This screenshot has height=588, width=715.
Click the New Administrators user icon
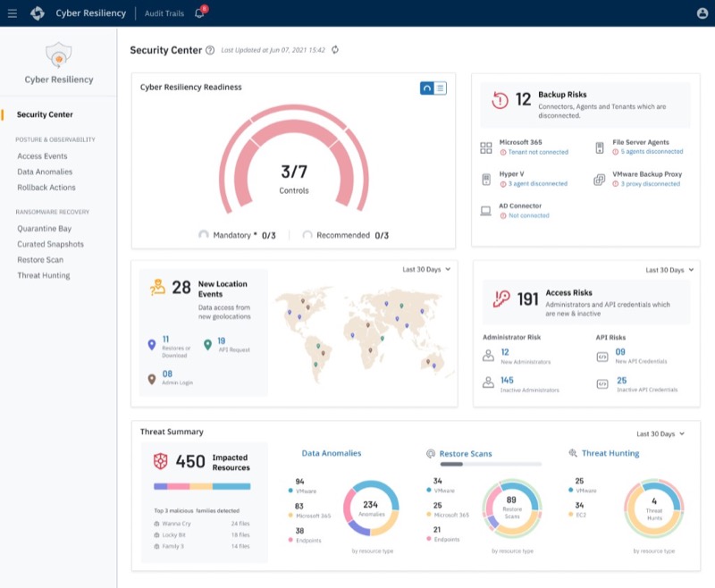pos(488,356)
